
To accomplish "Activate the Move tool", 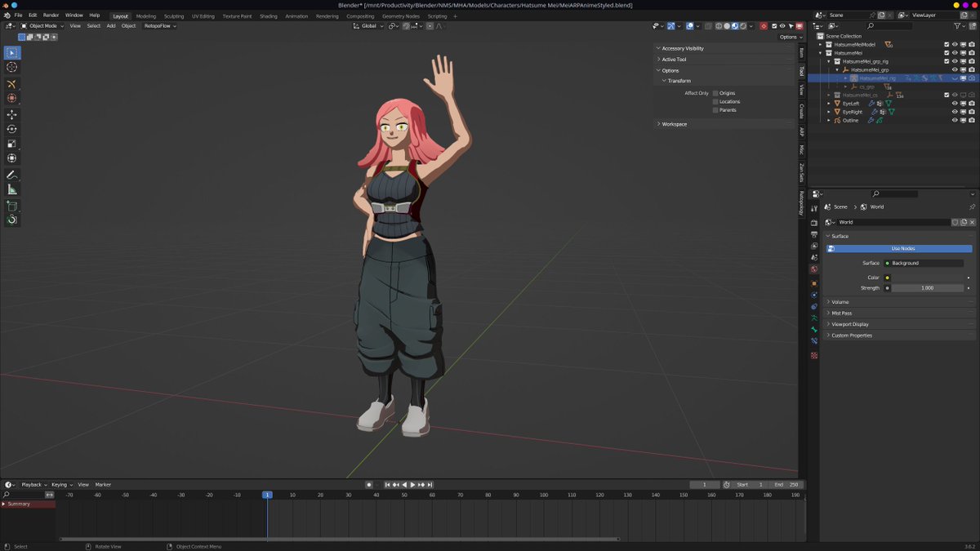I will (11, 114).
